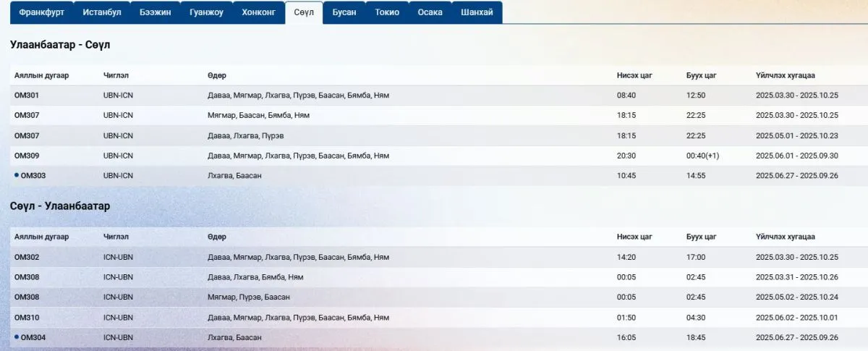Click the Өдөр header in Сөүл - Улаанбаатар table
This screenshot has width=868, height=351.
point(217,237)
